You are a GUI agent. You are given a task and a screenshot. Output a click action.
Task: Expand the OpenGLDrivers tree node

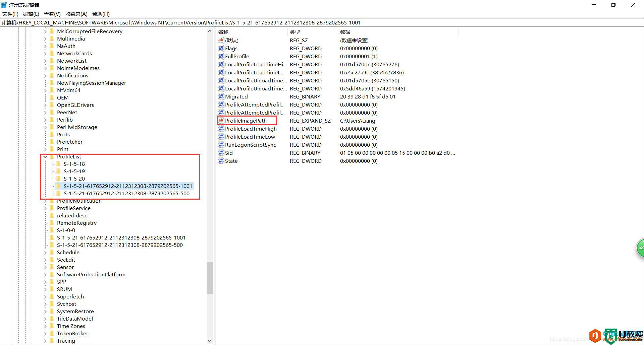tap(45, 105)
